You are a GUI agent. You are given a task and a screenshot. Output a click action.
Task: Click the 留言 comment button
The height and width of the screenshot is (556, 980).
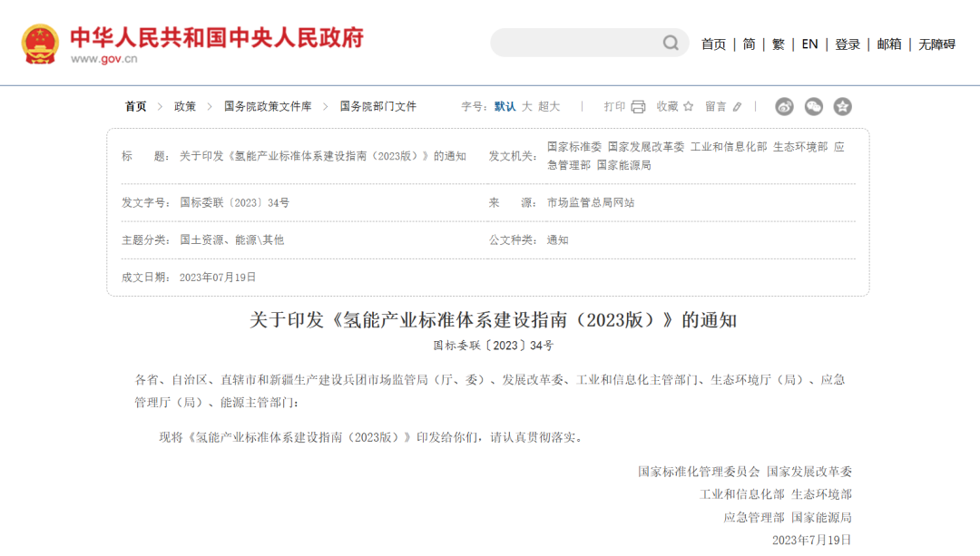pos(716,107)
